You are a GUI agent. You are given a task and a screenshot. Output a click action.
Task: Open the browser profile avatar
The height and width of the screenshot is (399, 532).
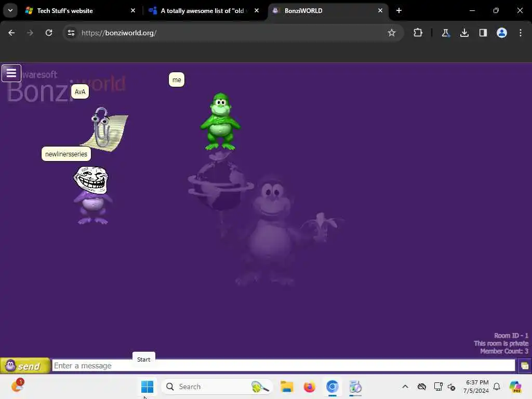[x=501, y=33]
